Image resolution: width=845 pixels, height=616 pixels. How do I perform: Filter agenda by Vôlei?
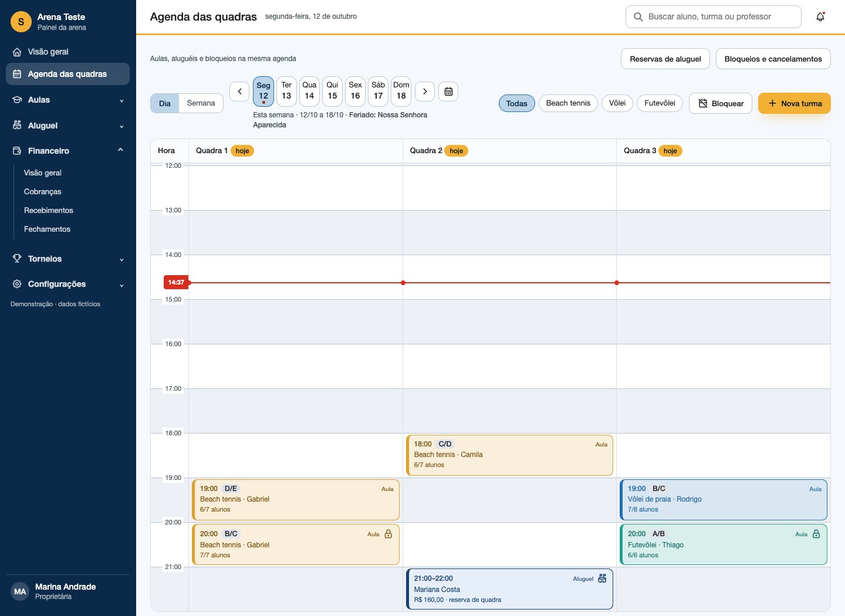[x=617, y=103]
